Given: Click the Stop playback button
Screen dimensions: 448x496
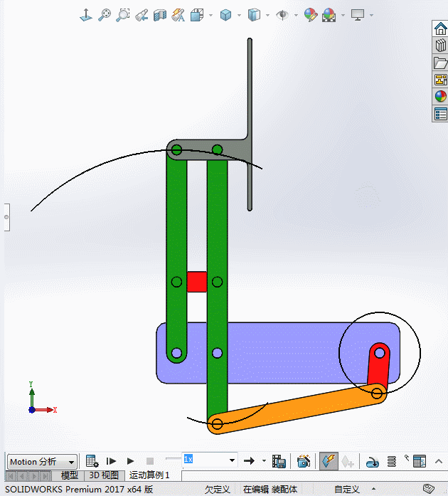Looking at the screenshot, I should pos(150,461).
